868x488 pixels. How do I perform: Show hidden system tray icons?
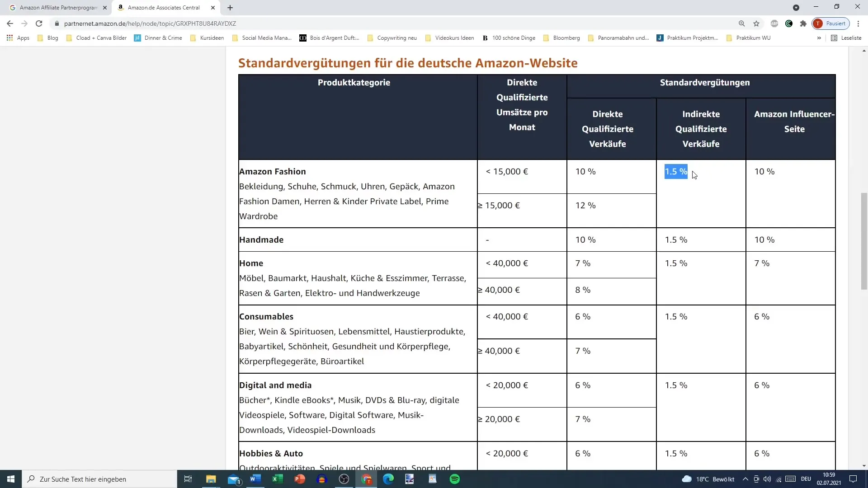745,479
